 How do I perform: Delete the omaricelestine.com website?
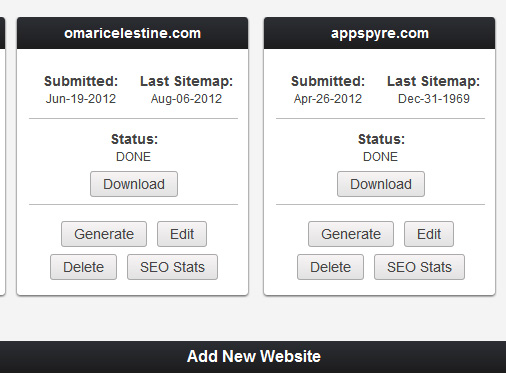click(83, 267)
